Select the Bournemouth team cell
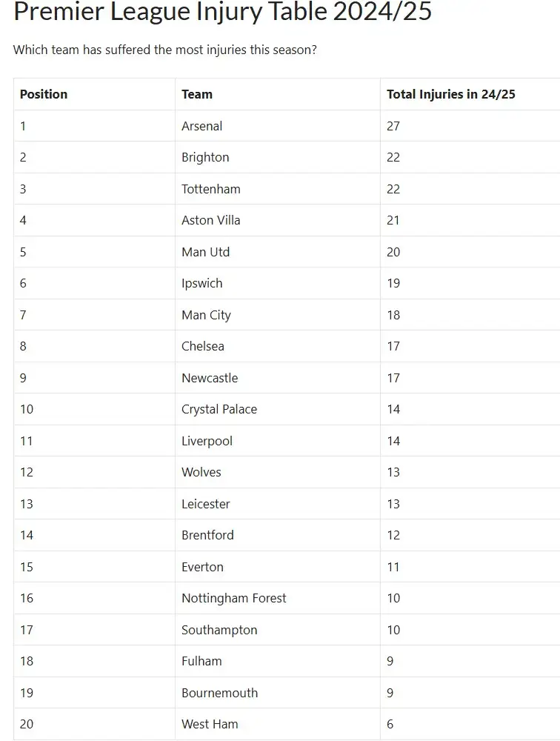 click(x=220, y=693)
